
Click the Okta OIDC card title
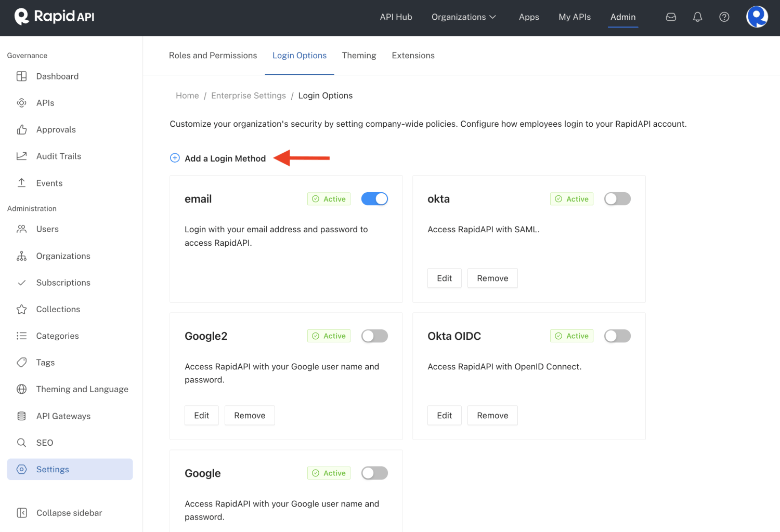coord(454,336)
